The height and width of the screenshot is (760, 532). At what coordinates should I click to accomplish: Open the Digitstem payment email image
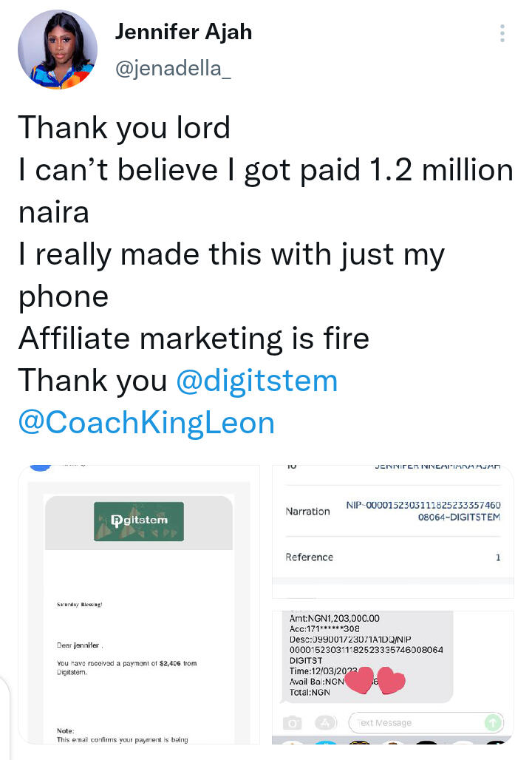pos(140,603)
